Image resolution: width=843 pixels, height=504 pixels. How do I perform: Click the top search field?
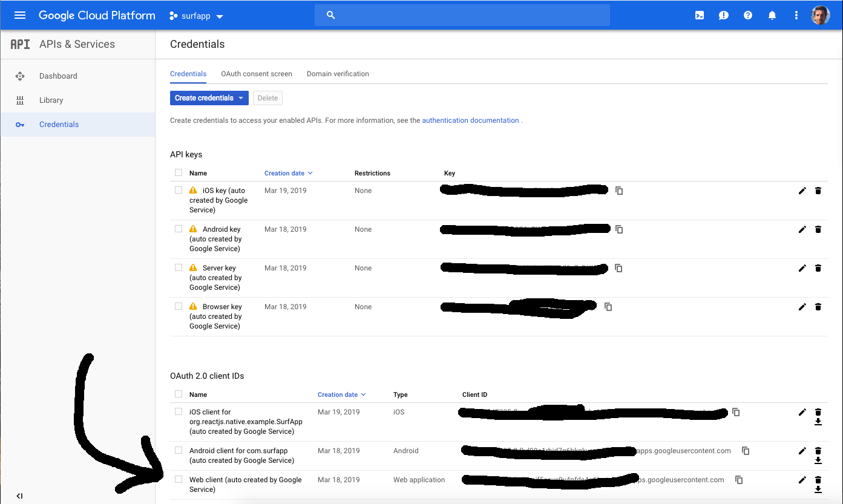pos(462,15)
